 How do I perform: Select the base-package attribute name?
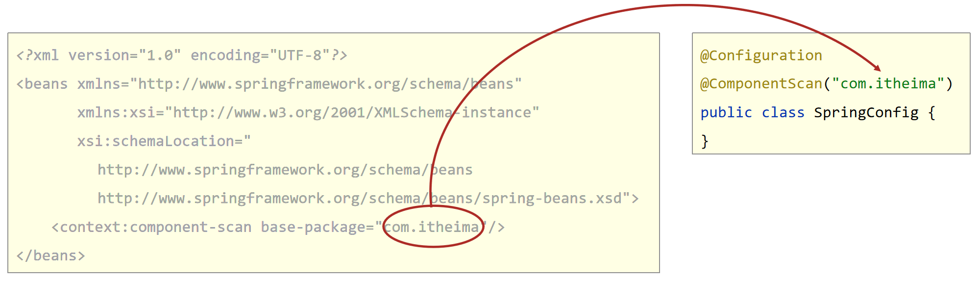click(x=313, y=227)
